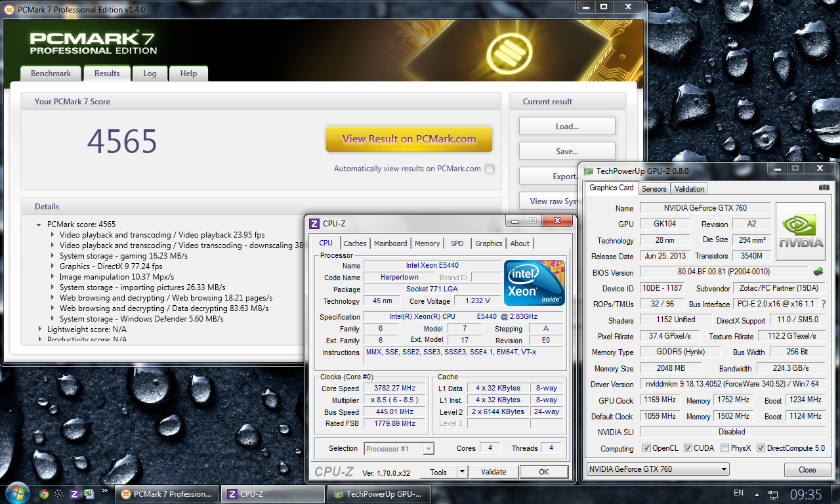
Task: Expand the Graphics - DirectX 9 row
Action: (52, 266)
